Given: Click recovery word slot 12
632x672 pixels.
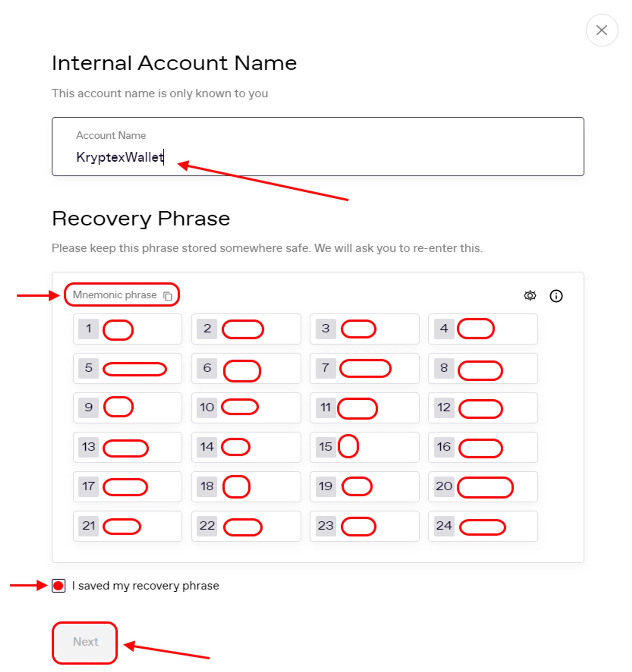Looking at the screenshot, I should [x=483, y=408].
